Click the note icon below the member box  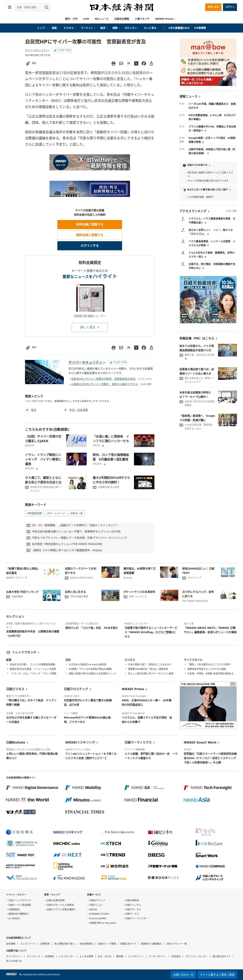coord(129,347)
